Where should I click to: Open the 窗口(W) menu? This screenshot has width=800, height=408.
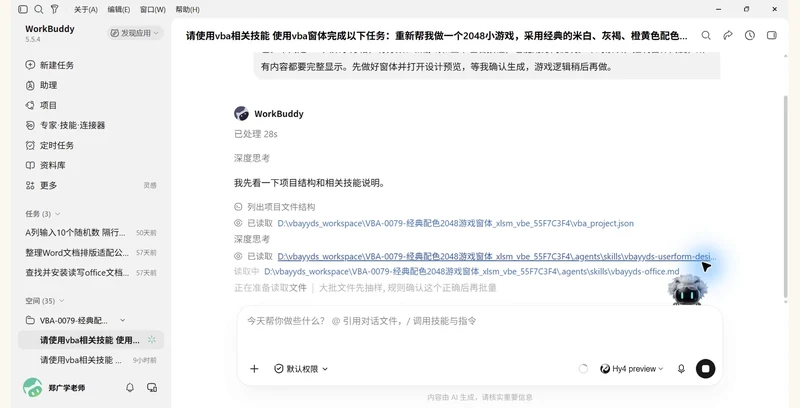pos(153,10)
